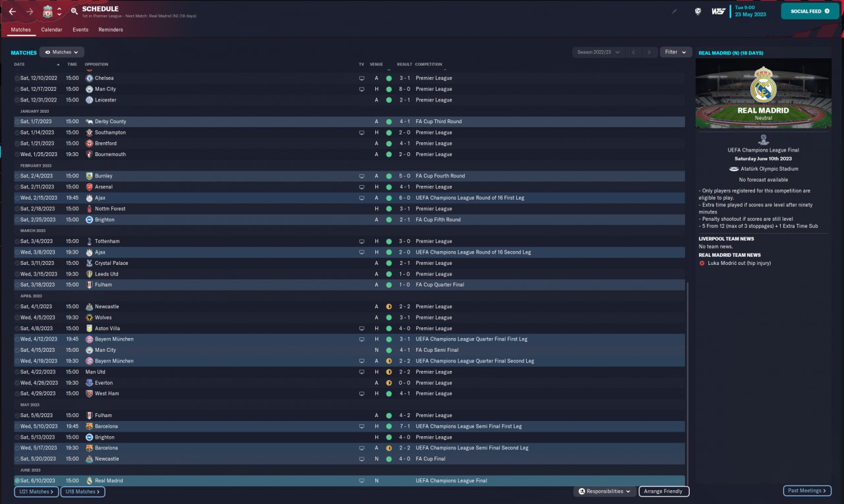
Task: Click the Tottenham club badge
Action: point(89,241)
